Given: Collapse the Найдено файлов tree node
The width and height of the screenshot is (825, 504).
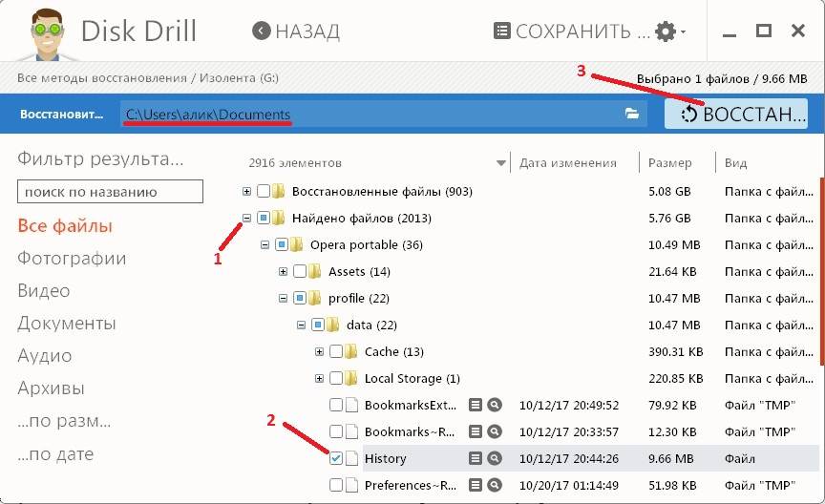Looking at the screenshot, I should [x=246, y=218].
